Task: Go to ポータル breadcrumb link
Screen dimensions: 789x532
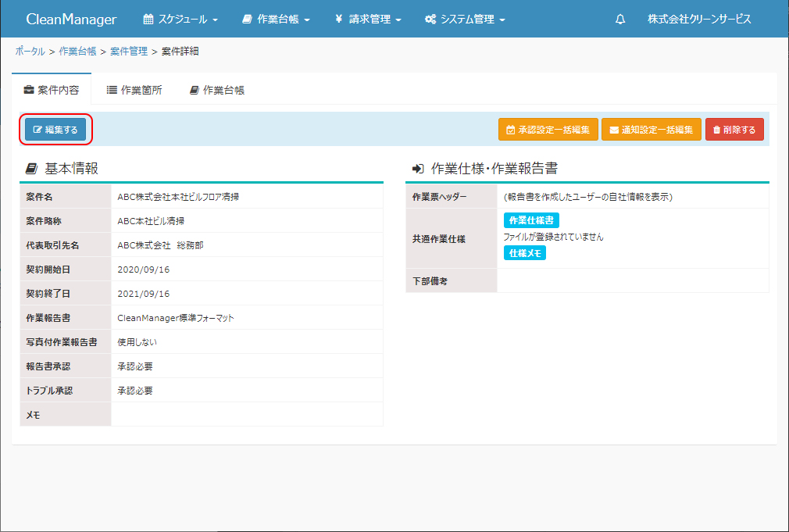Action: pyautogui.click(x=30, y=52)
